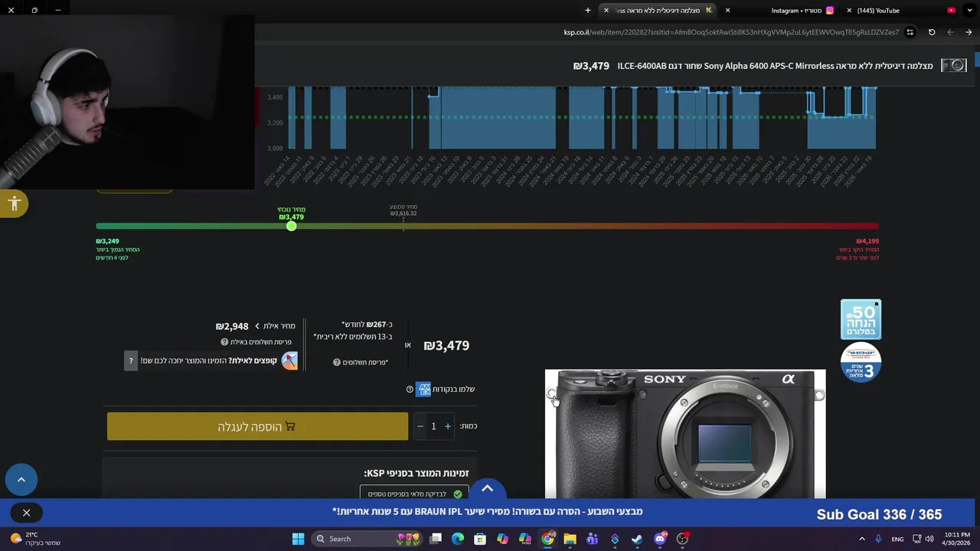Click the ksp.co.il address bar URL
Image resolution: width=980 pixels, height=551 pixels.
pos(731,32)
